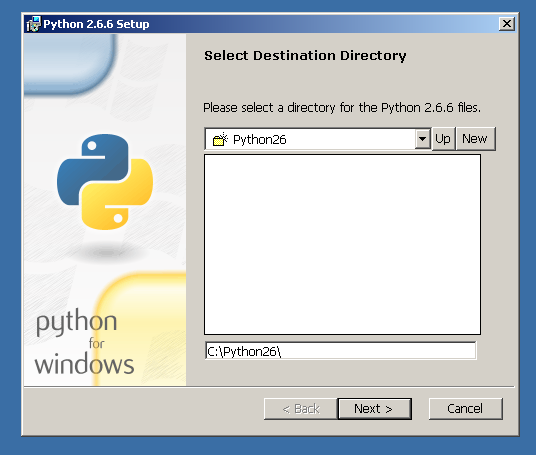The image size is (536, 455).
Task: Click the new-folder icon beside Python26
Action: (x=220, y=139)
